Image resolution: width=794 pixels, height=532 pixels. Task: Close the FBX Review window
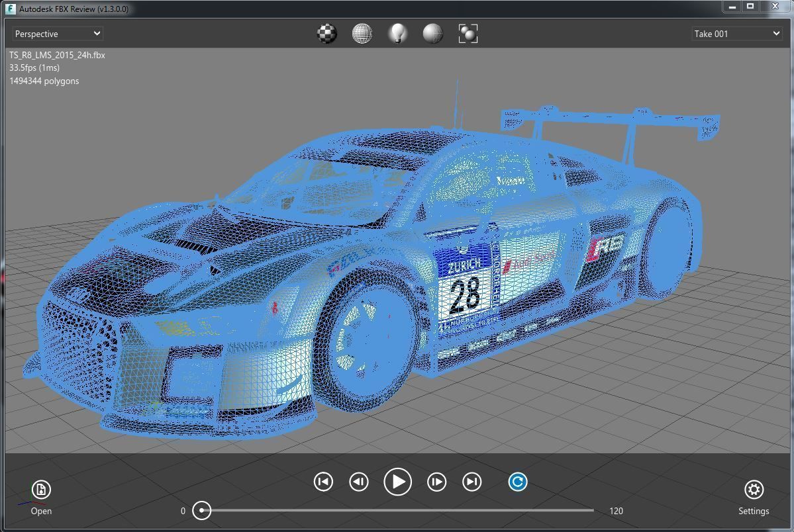coord(775,6)
